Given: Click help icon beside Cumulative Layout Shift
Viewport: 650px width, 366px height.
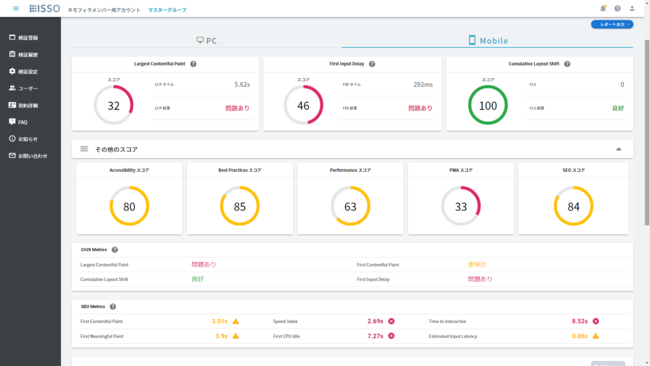Looking at the screenshot, I should 567,64.
